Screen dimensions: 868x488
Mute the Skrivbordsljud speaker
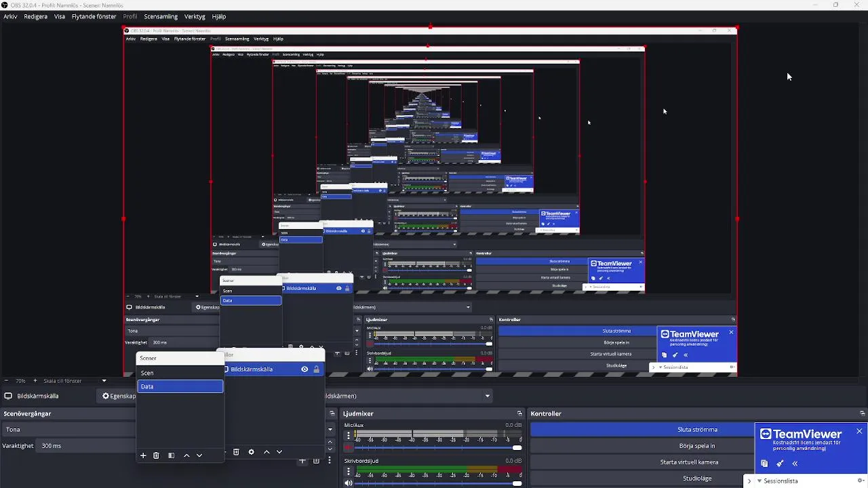349,483
